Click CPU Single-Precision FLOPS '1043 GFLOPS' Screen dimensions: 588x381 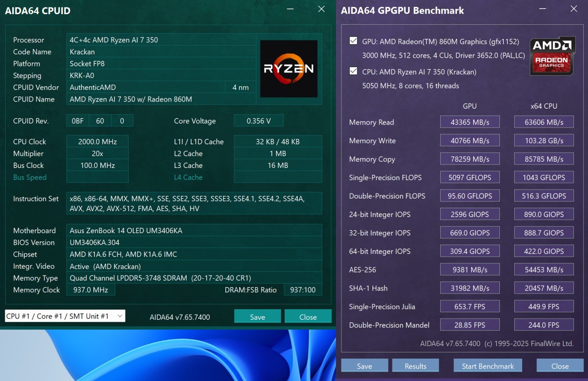pos(544,177)
